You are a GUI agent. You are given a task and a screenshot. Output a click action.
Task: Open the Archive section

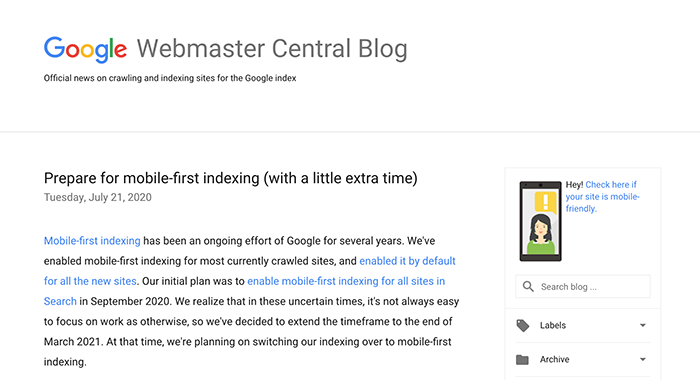[583, 359]
